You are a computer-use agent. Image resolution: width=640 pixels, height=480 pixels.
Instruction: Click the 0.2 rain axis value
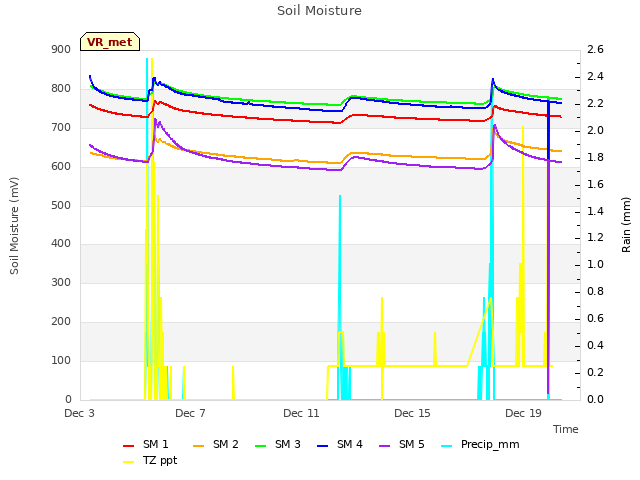pos(595,373)
